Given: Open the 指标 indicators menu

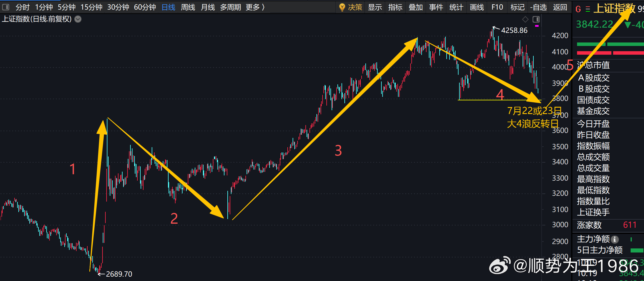Looking at the screenshot, I should click(395, 7).
